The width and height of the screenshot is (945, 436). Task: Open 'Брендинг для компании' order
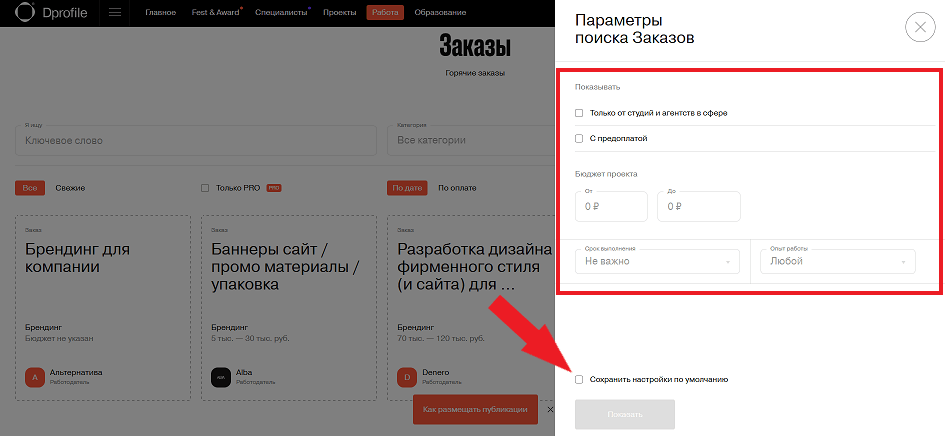(x=78, y=258)
